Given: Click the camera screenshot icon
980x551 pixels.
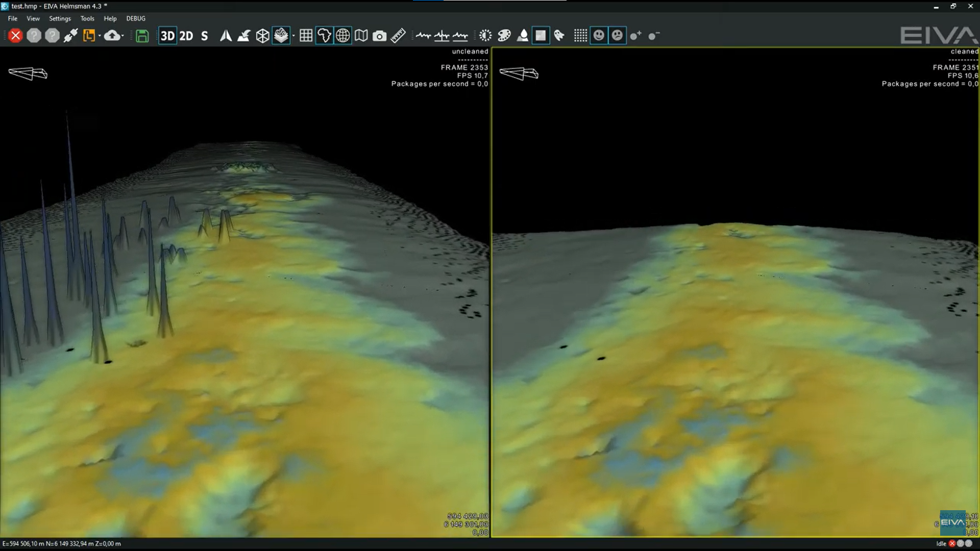Looking at the screenshot, I should (x=379, y=36).
